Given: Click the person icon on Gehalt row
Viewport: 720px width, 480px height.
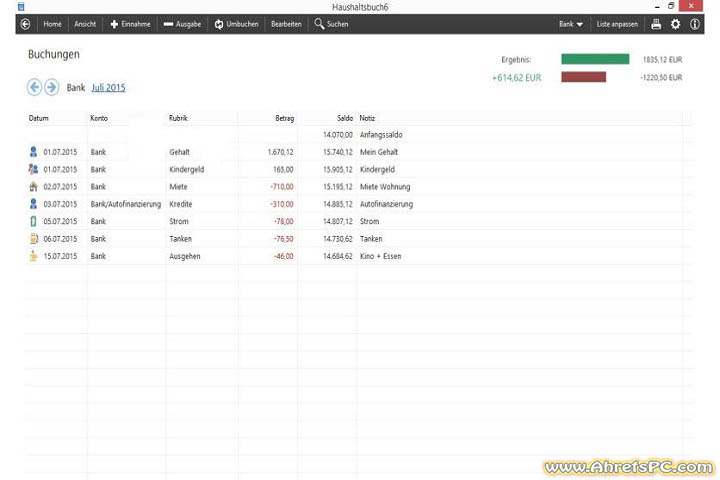Looking at the screenshot, I should [34, 152].
